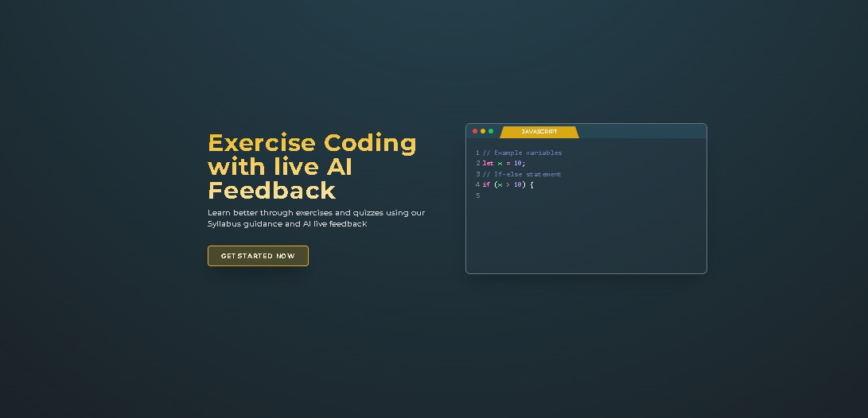
Task: Click the red dot in code window
Action: click(475, 132)
